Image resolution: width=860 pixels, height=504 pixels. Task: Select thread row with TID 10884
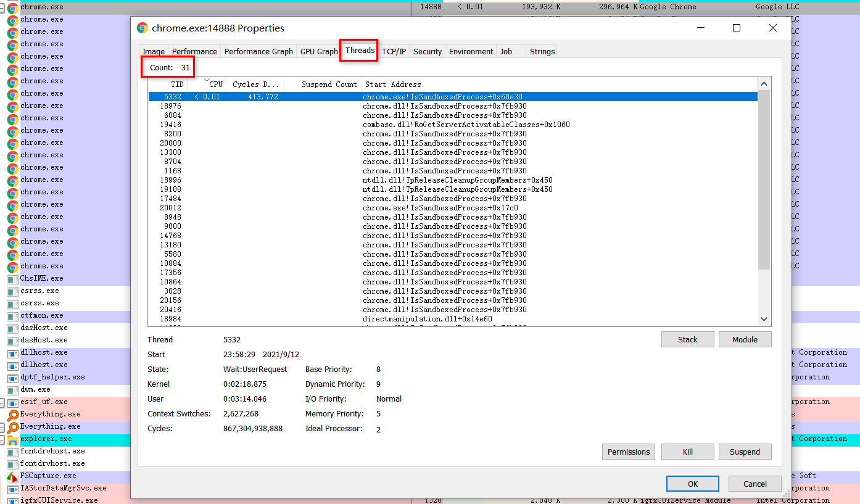click(453, 263)
